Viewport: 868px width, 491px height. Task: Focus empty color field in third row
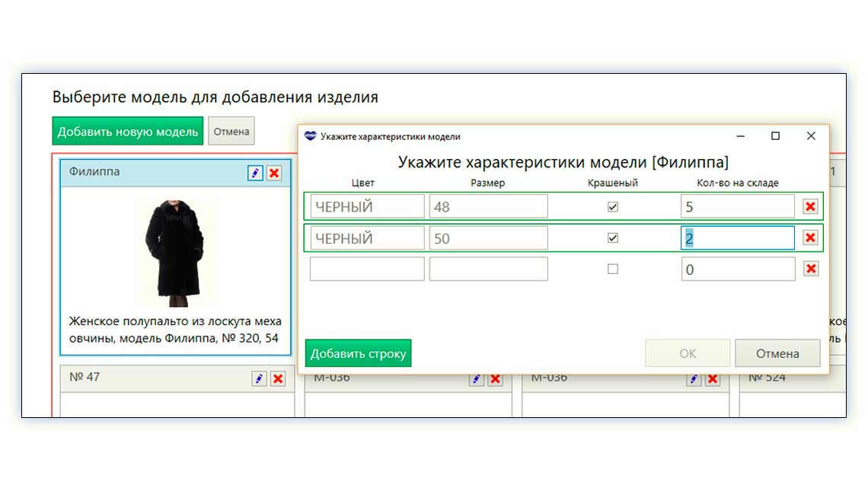pos(367,269)
